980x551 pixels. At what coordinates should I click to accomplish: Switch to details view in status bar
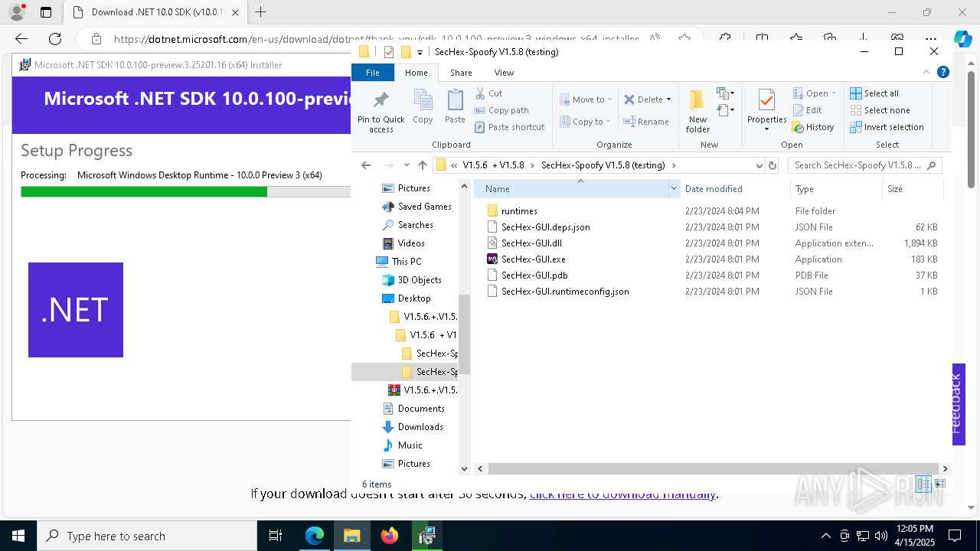click(923, 484)
